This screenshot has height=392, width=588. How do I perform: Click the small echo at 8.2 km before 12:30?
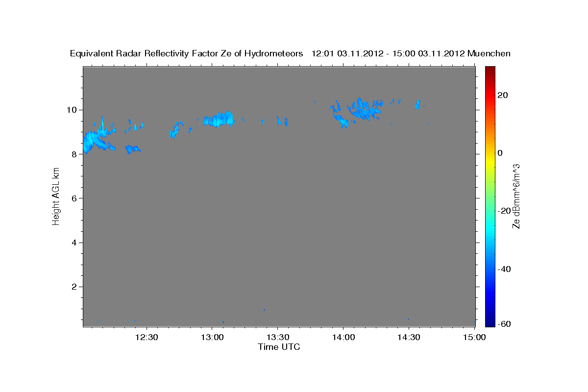(133, 148)
